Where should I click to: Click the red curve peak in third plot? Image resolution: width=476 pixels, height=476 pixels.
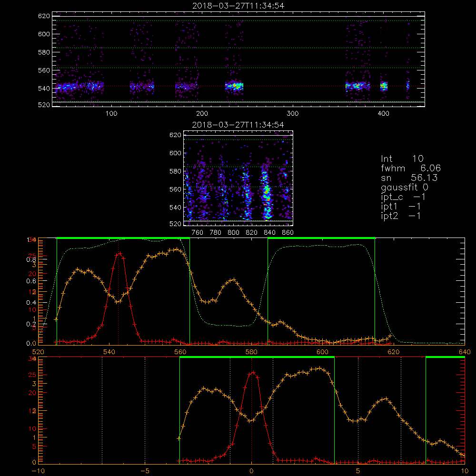120,253
